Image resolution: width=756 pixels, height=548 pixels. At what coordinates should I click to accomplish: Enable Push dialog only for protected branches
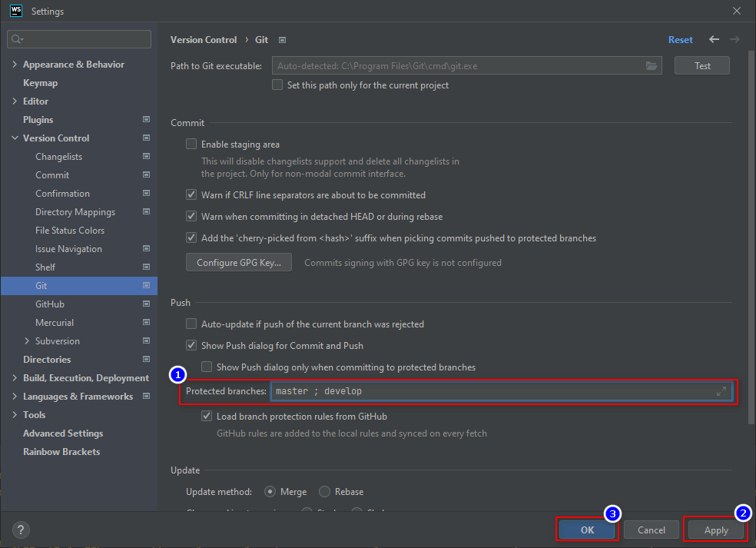point(207,367)
